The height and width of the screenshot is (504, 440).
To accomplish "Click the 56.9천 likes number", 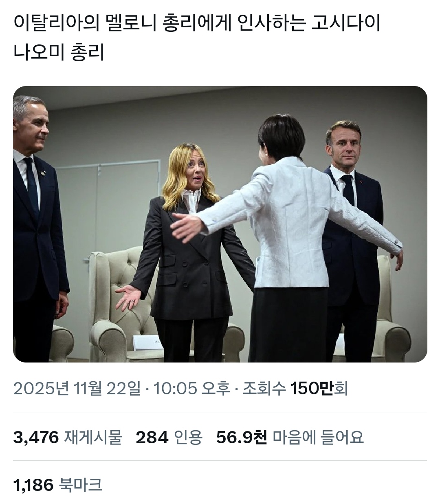I will [241, 438].
